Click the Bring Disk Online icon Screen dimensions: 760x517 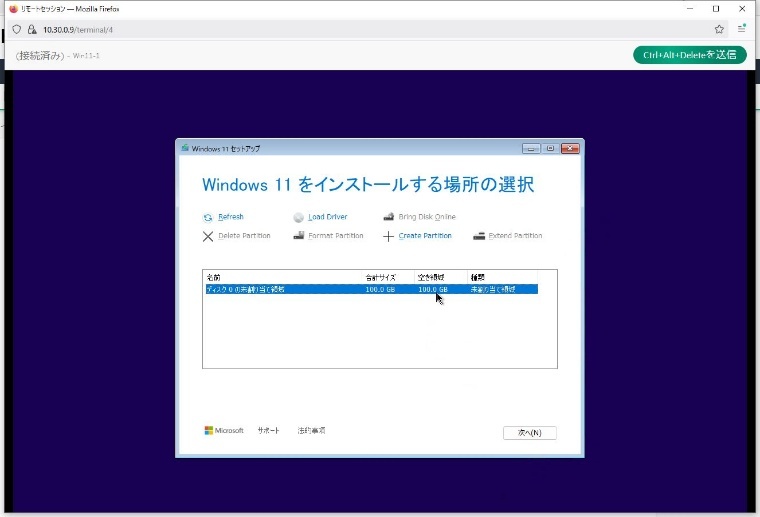coord(388,217)
